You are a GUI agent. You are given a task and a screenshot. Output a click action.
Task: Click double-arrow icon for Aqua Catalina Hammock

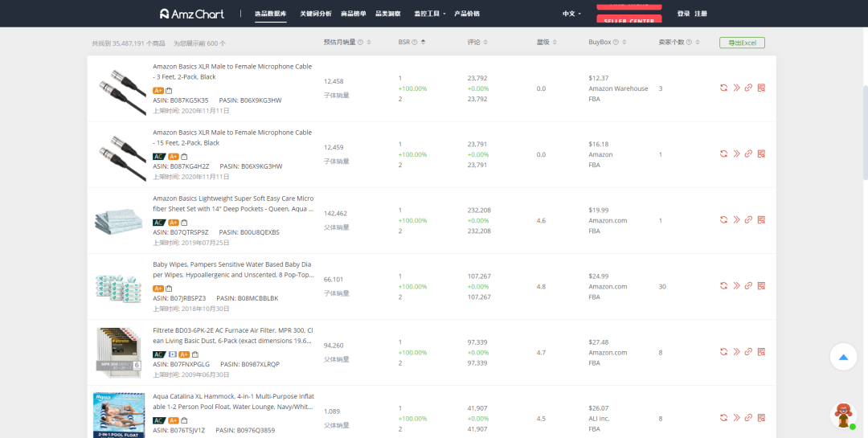736,417
